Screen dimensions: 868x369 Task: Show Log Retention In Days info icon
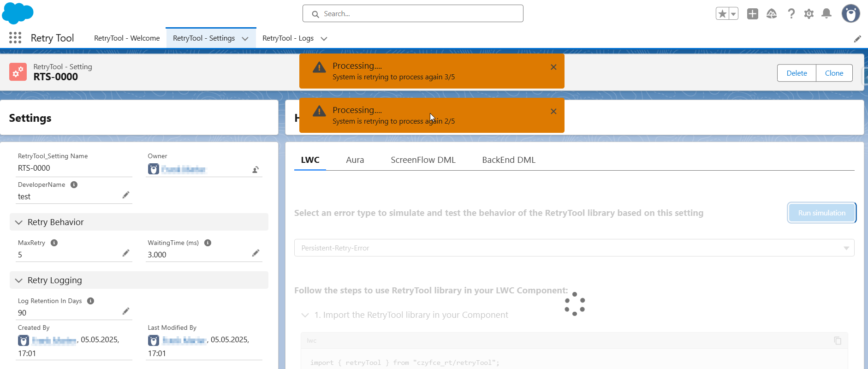point(90,301)
